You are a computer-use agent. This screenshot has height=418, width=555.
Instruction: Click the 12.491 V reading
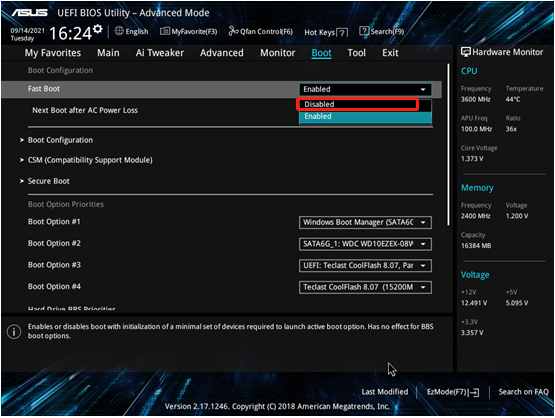(474, 303)
